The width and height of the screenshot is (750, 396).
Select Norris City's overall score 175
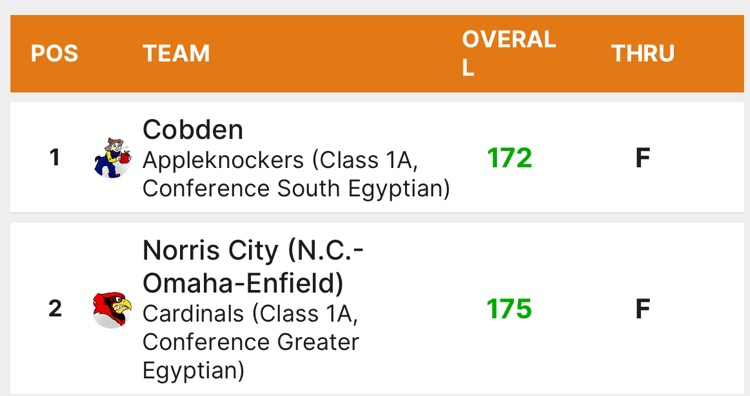tap(509, 308)
